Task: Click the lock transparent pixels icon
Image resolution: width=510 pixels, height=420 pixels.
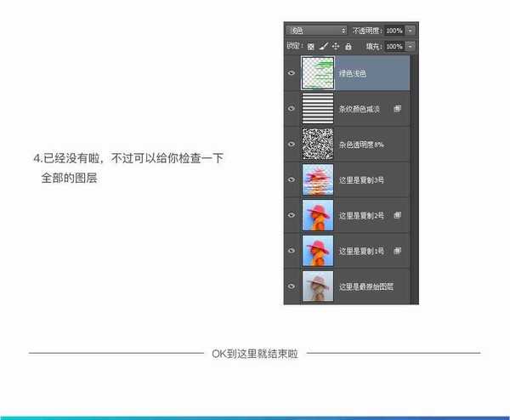Action: (310, 46)
